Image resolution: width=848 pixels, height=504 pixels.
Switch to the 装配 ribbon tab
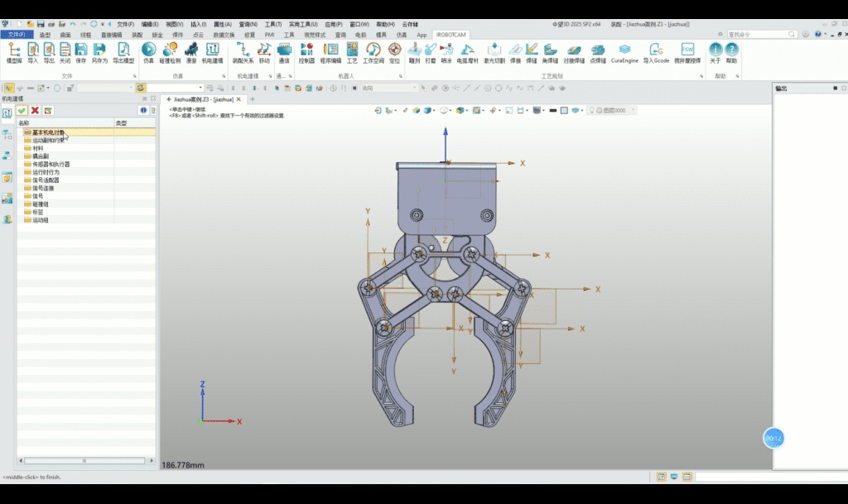coord(137,35)
